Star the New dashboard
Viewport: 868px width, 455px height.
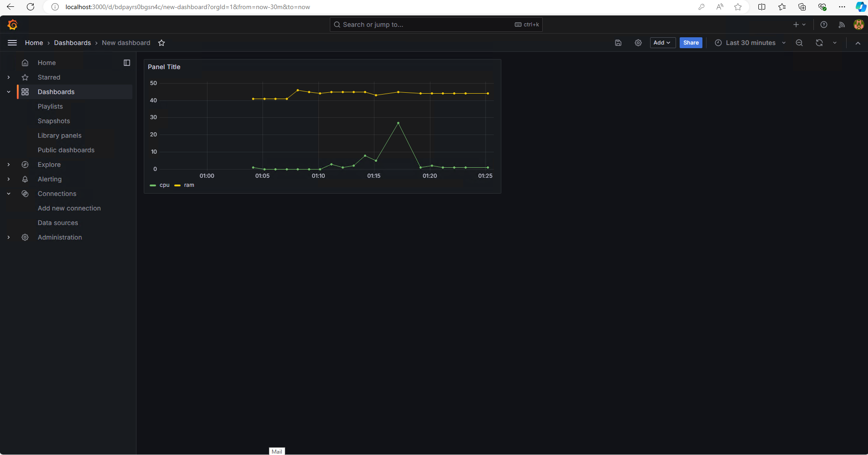tap(161, 43)
